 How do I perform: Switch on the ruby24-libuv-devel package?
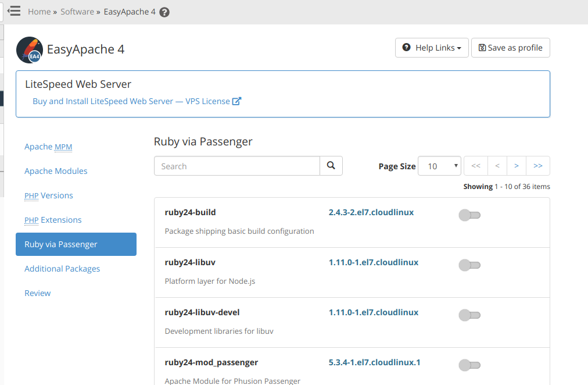(469, 316)
